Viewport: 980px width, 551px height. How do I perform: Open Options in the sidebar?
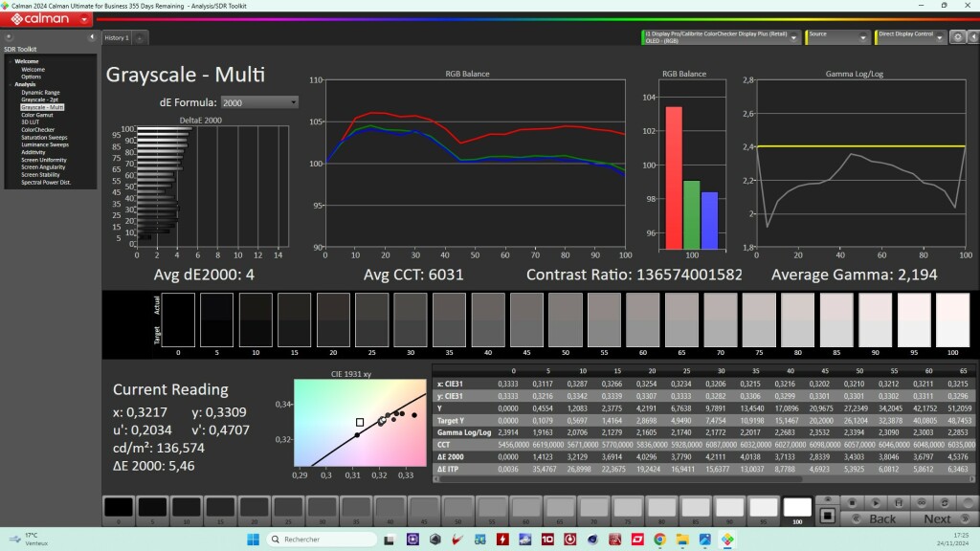point(31,77)
